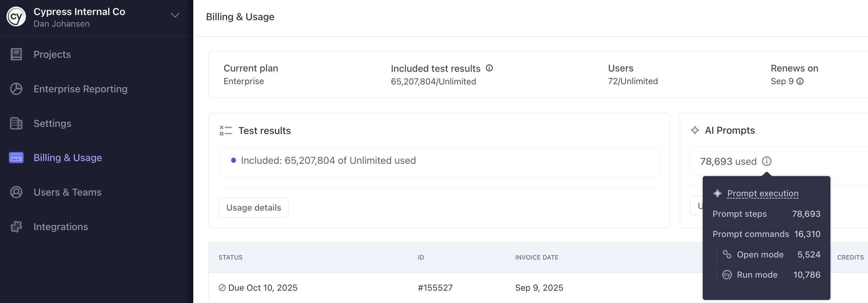
Task: Go to Enterprise Reporting page
Action: pyautogui.click(x=80, y=89)
